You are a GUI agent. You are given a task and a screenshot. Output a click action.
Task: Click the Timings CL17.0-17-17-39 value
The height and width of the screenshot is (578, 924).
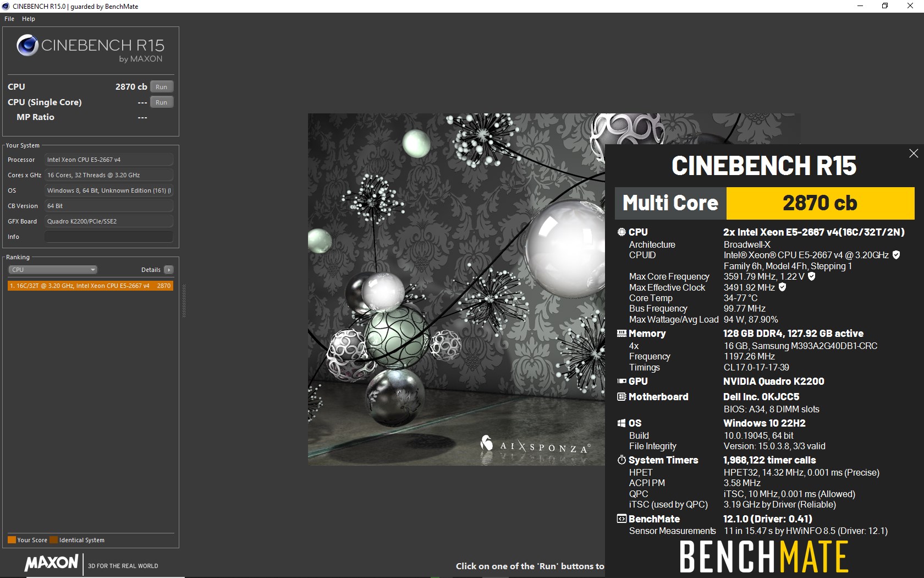[x=756, y=367]
